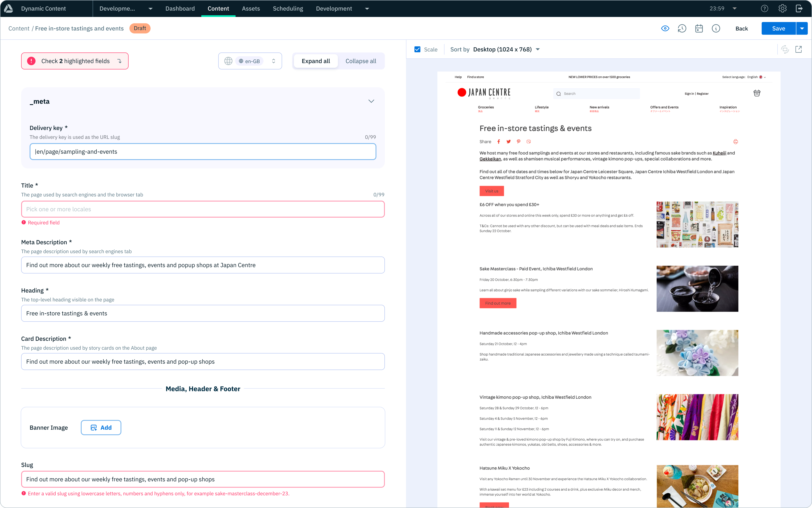Click the email share icon
Screen dimensions: 812x508
tap(528, 141)
